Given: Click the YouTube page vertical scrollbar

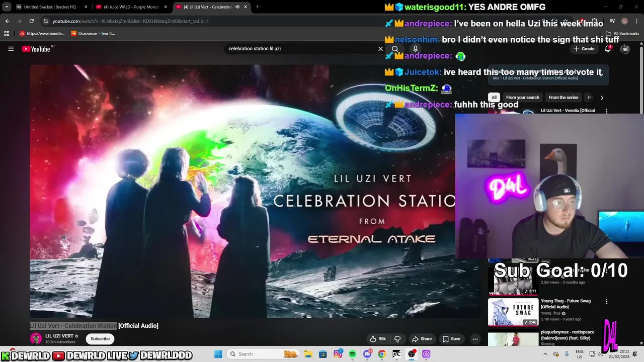Looking at the screenshot, I should [641, 194].
